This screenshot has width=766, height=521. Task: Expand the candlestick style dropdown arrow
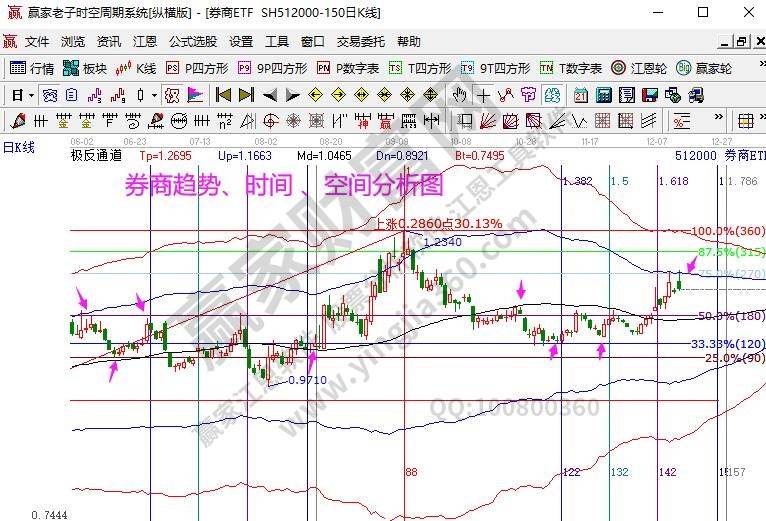pyautogui.click(x=154, y=95)
